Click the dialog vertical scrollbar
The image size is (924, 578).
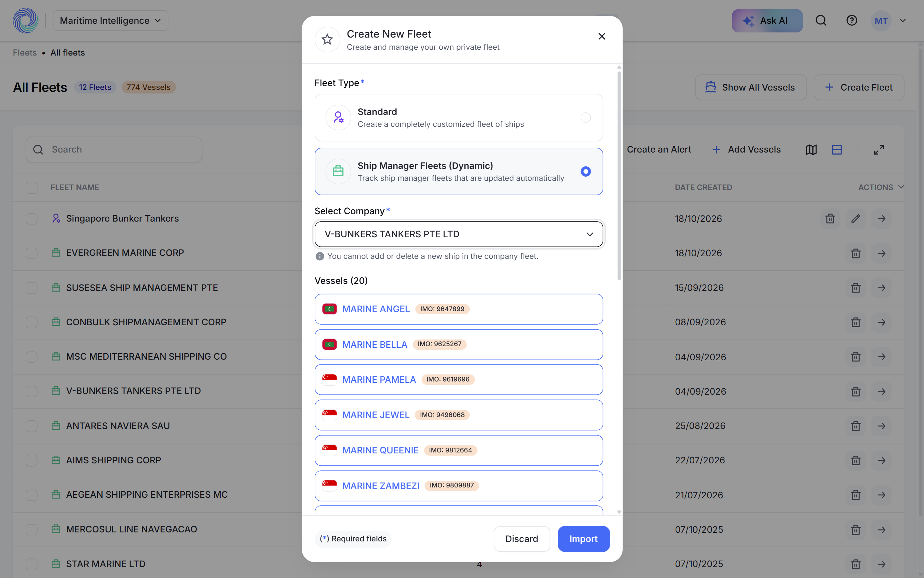pyautogui.click(x=619, y=176)
